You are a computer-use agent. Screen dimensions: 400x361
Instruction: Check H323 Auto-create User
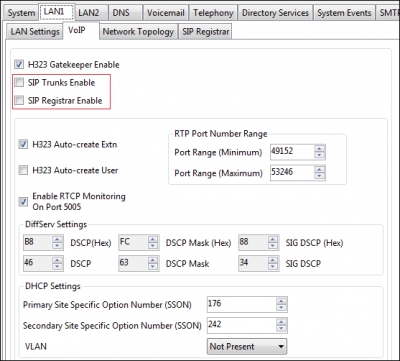coord(23,170)
